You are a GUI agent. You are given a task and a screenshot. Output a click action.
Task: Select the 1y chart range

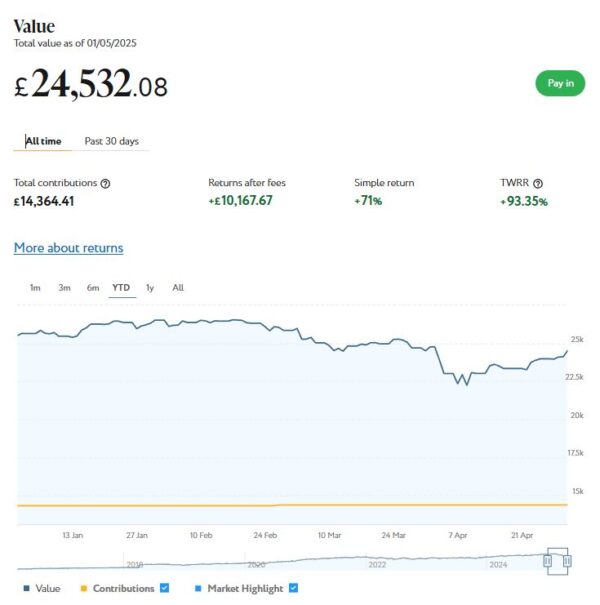point(150,288)
